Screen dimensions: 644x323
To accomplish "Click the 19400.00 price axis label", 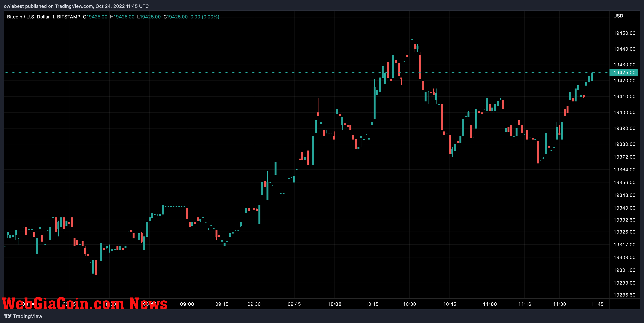I will pos(624,112).
